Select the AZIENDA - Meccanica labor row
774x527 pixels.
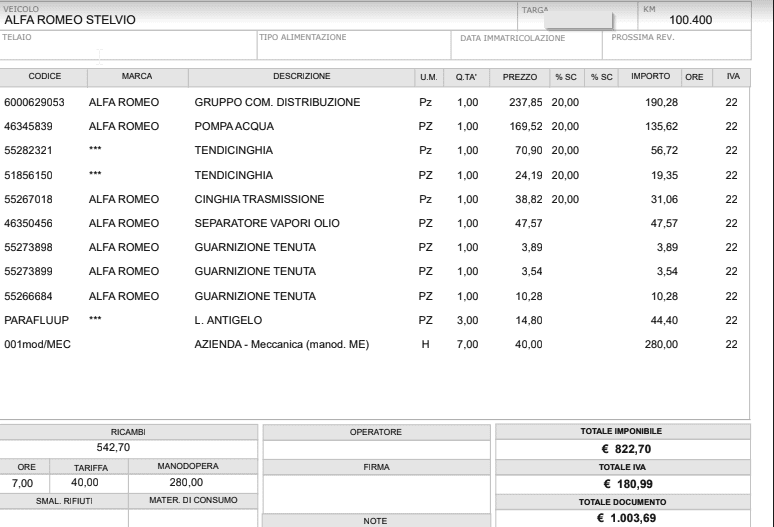(282, 344)
